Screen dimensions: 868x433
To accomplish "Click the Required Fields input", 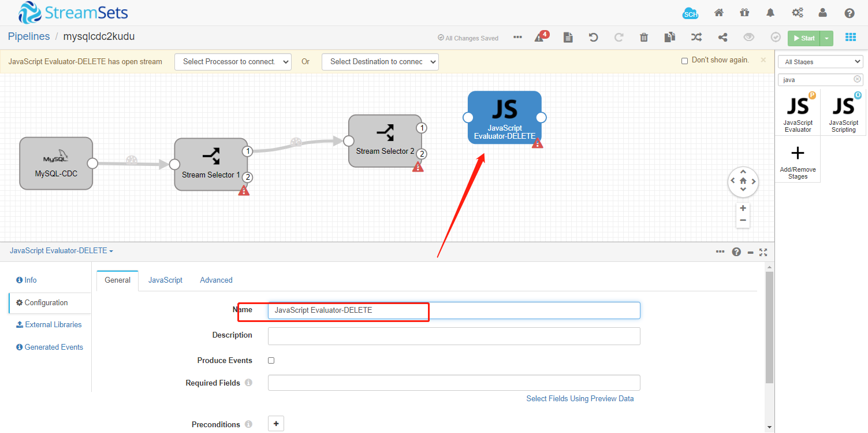I will tap(454, 383).
